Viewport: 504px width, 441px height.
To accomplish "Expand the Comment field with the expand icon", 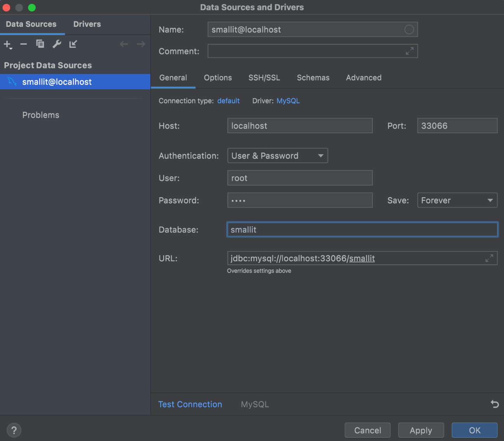I will [409, 51].
